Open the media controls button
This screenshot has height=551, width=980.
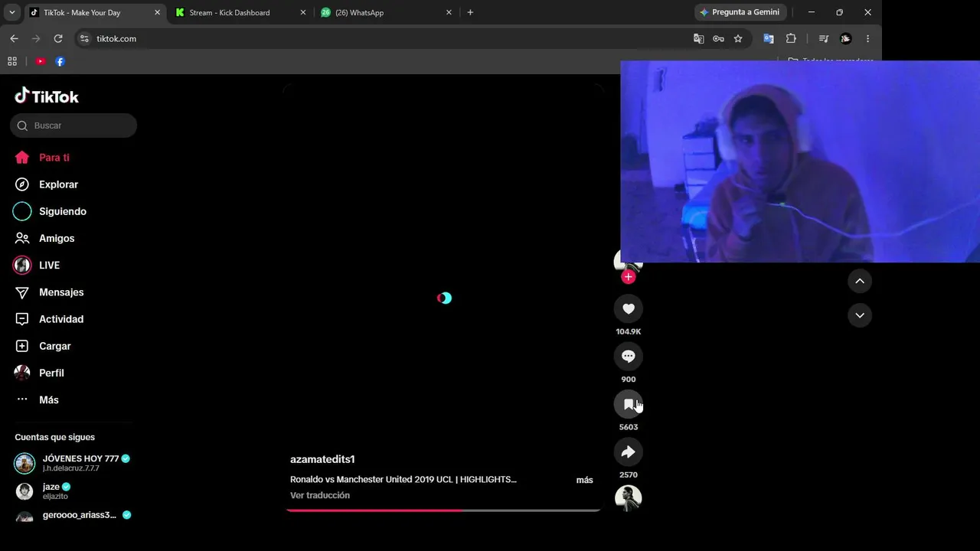pos(824,38)
